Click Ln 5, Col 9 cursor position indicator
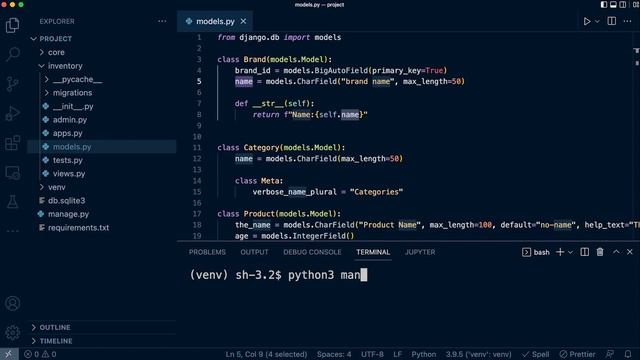The height and width of the screenshot is (360, 640). [266, 354]
